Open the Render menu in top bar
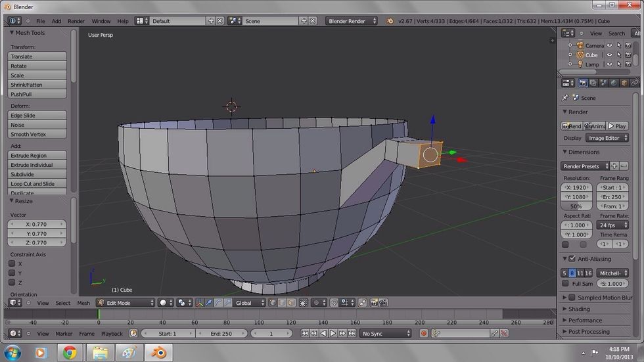 pos(76,21)
